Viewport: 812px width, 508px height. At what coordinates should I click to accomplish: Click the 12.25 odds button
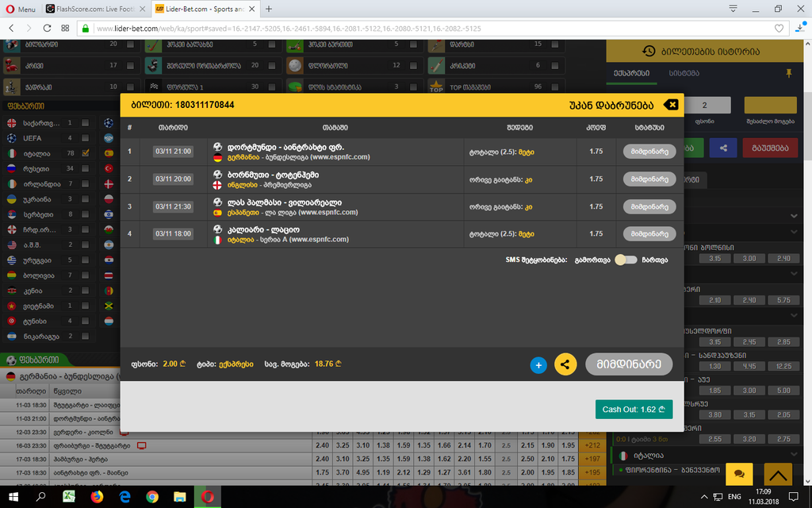[783, 366]
